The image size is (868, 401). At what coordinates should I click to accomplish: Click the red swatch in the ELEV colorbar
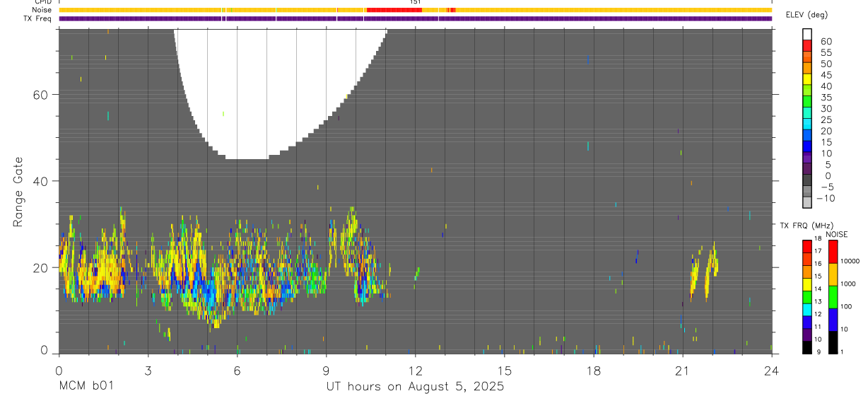coord(807,46)
